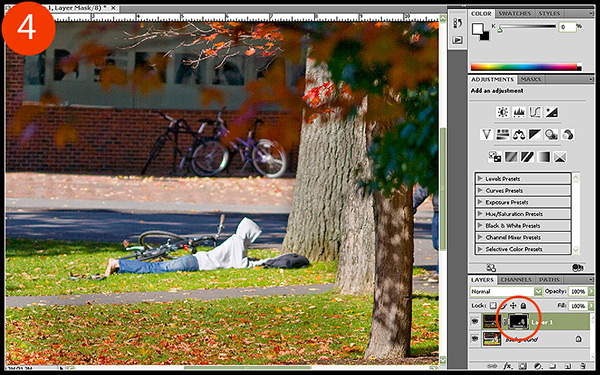The image size is (600, 375).
Task: Click the K percentage input field
Action: point(567,27)
